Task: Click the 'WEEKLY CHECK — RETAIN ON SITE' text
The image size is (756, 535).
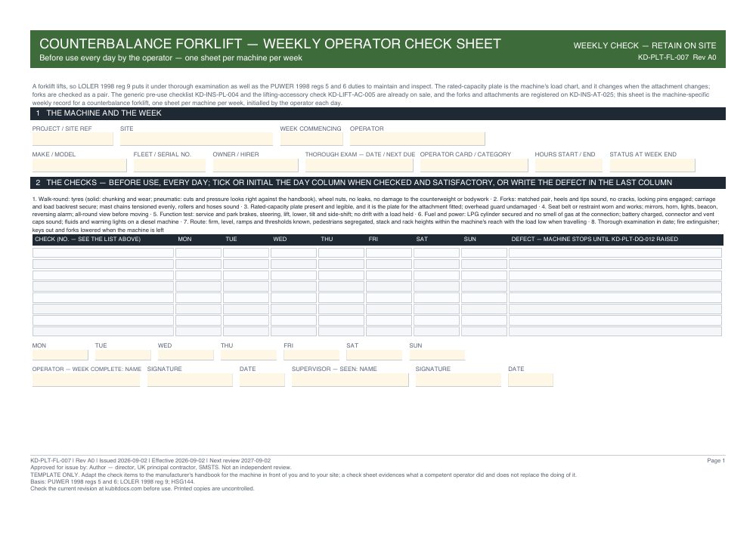Action: coord(645,46)
